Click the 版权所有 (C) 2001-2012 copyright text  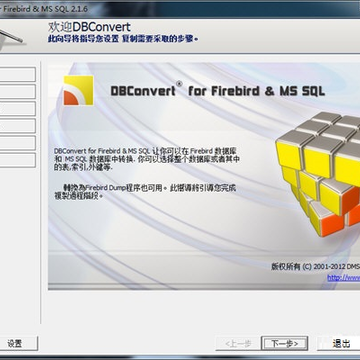pyautogui.click(x=315, y=267)
